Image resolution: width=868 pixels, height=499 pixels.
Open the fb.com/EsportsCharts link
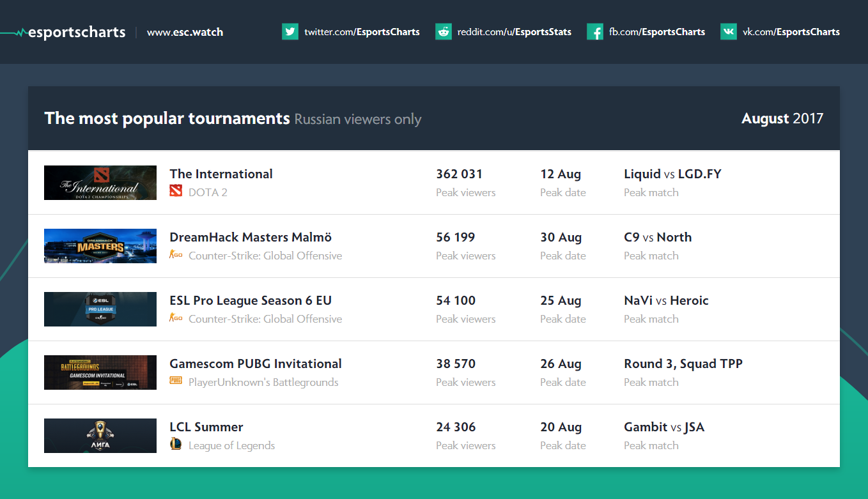coord(657,31)
